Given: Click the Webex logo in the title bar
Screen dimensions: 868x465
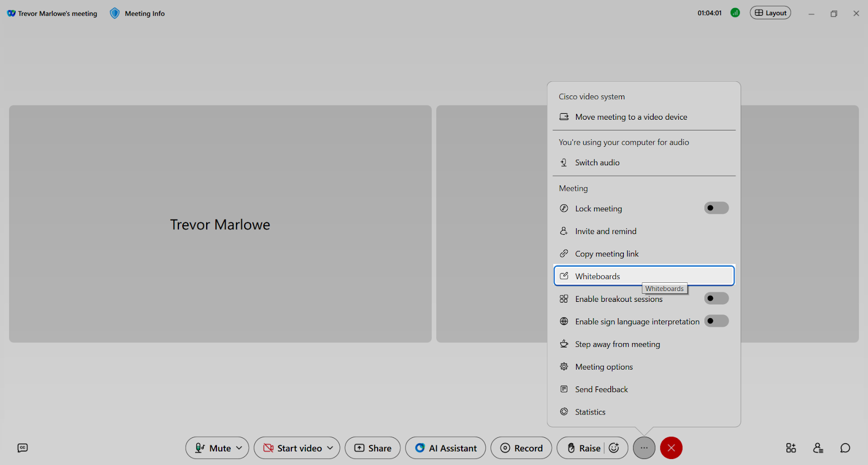Looking at the screenshot, I should [x=11, y=14].
